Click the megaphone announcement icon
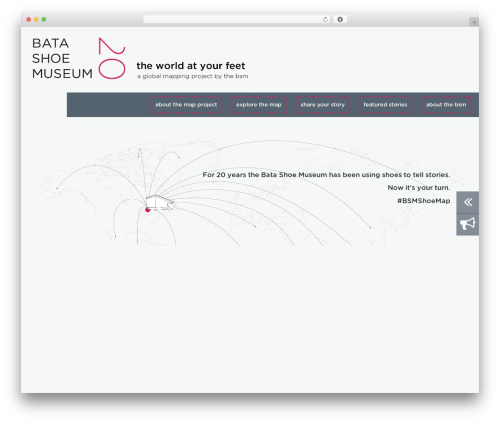Screen dimensions: 500x423 [x=468, y=224]
